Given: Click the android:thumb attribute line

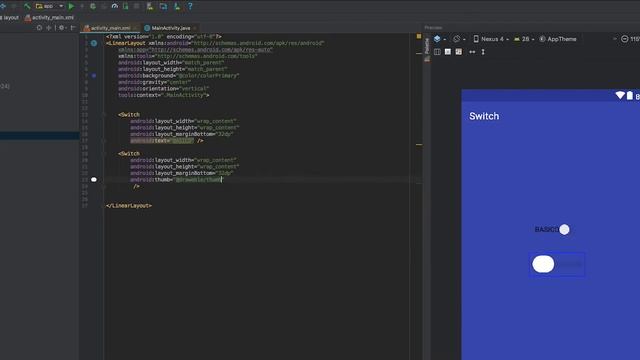Looking at the screenshot, I should 176,180.
